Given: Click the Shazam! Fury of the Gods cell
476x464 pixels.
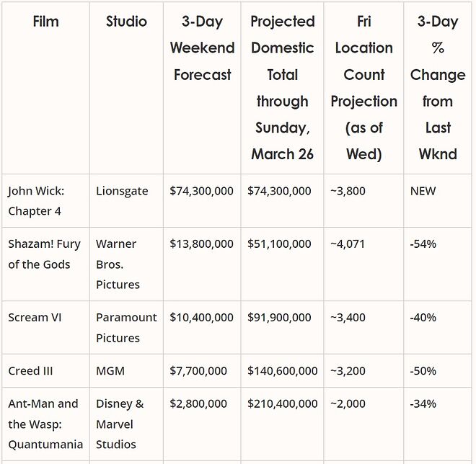Looking at the screenshot, I should tap(40, 254).
